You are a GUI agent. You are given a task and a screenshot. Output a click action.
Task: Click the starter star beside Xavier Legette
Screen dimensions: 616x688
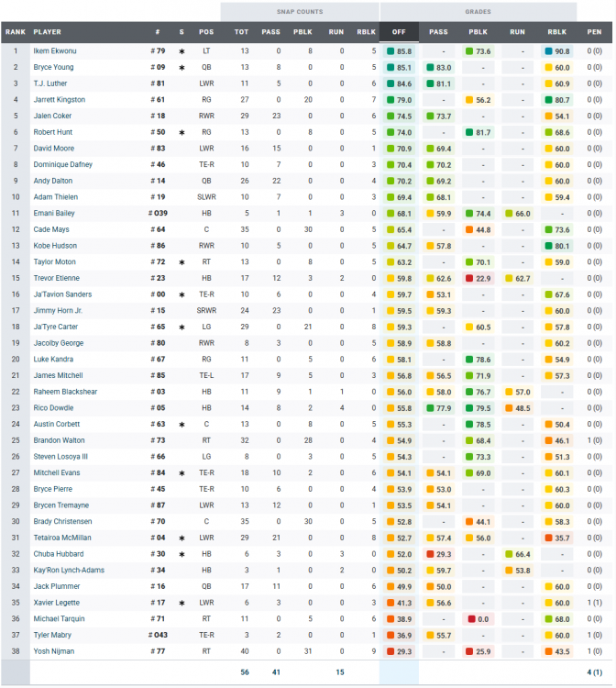point(181,603)
